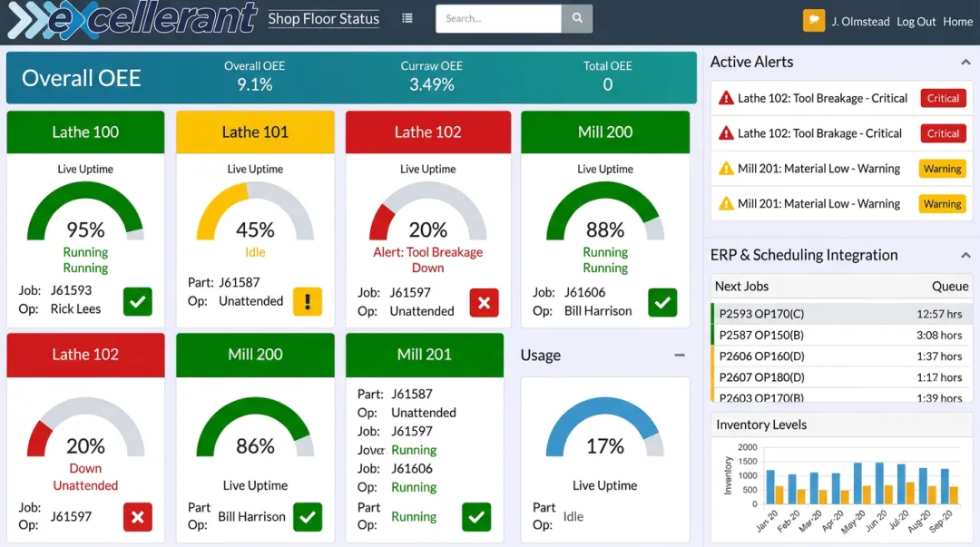Screen dimensions: 980x547
Task: Click the Idle status on Lathe 101
Action: point(255,252)
